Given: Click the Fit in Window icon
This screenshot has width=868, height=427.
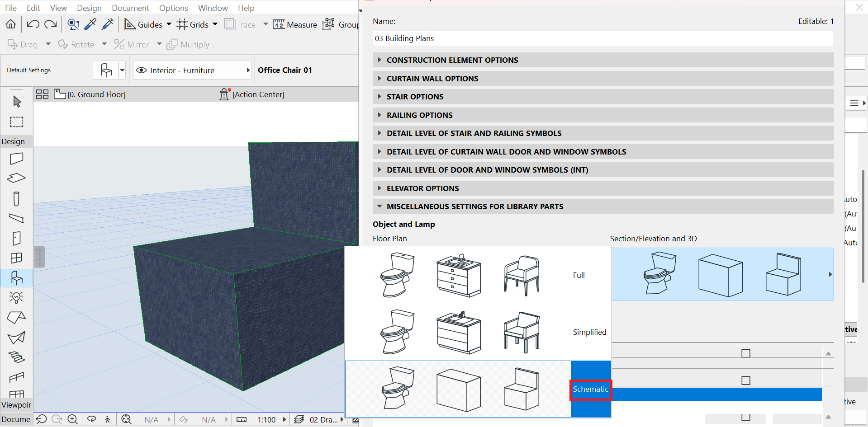Looking at the screenshot, I should pyautogui.click(x=126, y=419).
